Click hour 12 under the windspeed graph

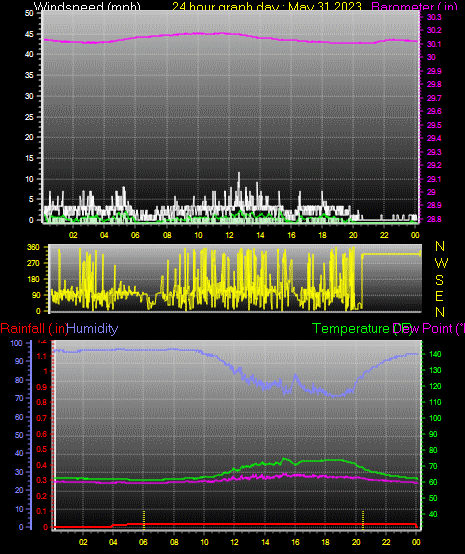[229, 235]
